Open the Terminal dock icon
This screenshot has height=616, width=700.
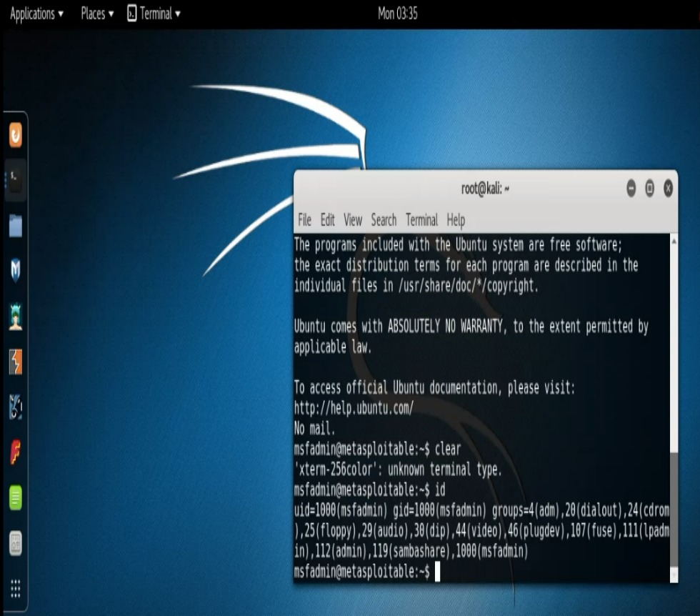pos(16,180)
